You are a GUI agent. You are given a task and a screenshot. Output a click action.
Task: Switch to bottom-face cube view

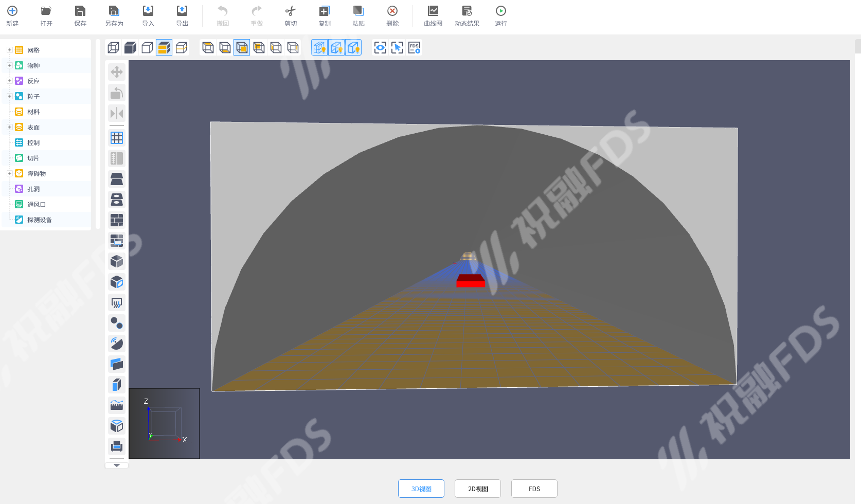coord(225,48)
